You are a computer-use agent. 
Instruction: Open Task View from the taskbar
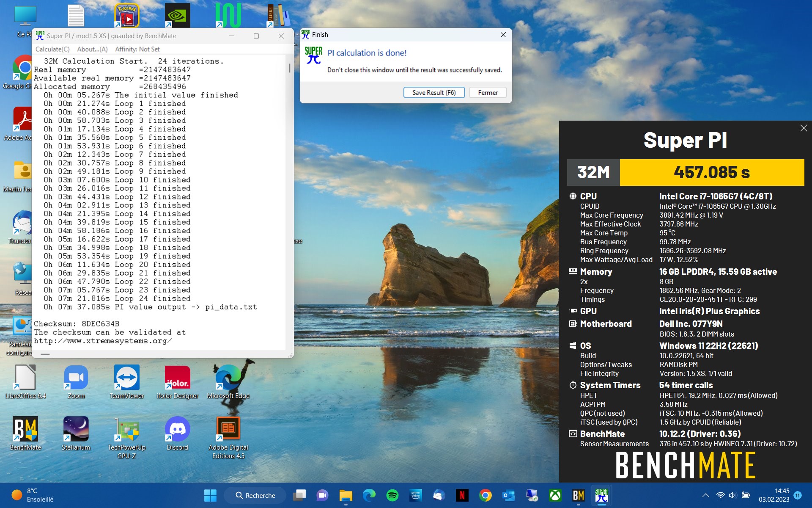(300, 495)
